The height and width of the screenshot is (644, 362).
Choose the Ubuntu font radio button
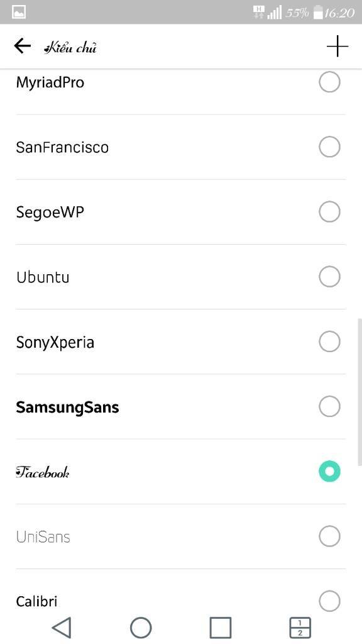click(x=329, y=277)
